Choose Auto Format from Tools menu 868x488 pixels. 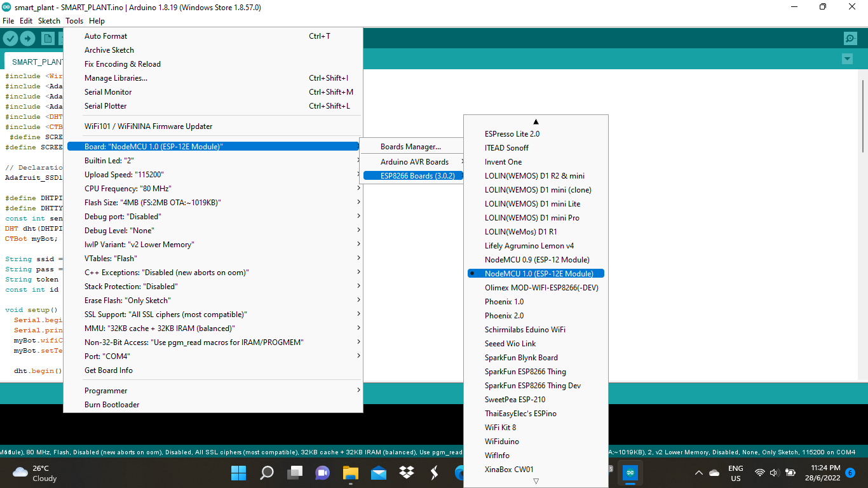(214, 36)
